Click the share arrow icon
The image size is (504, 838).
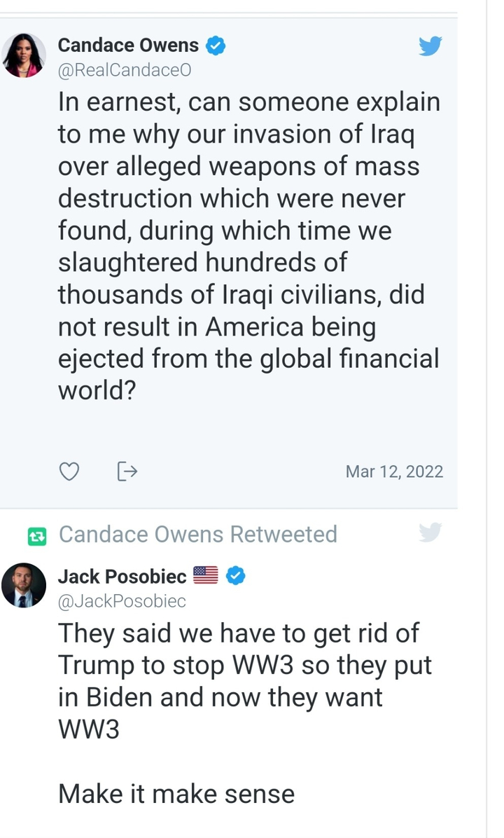click(x=126, y=472)
